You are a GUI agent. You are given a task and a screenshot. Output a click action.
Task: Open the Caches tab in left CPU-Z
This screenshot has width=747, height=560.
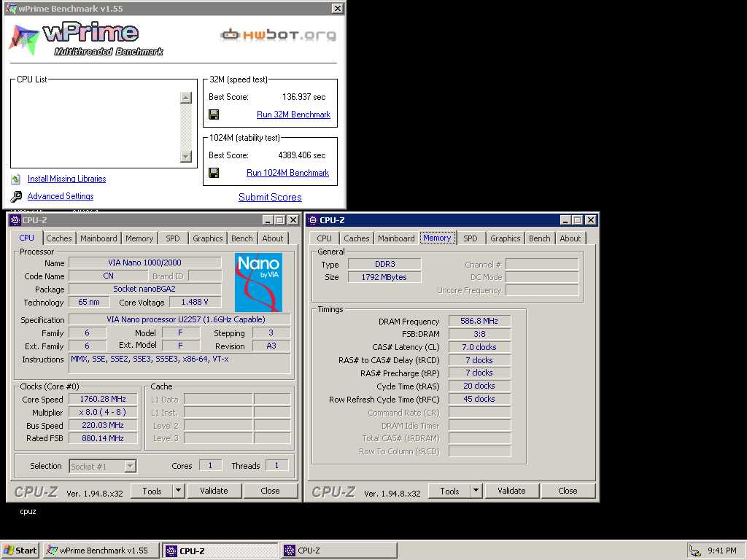point(59,238)
